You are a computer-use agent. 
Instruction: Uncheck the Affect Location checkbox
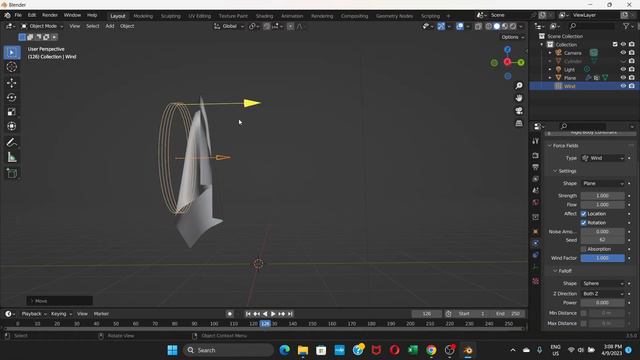tap(584, 214)
